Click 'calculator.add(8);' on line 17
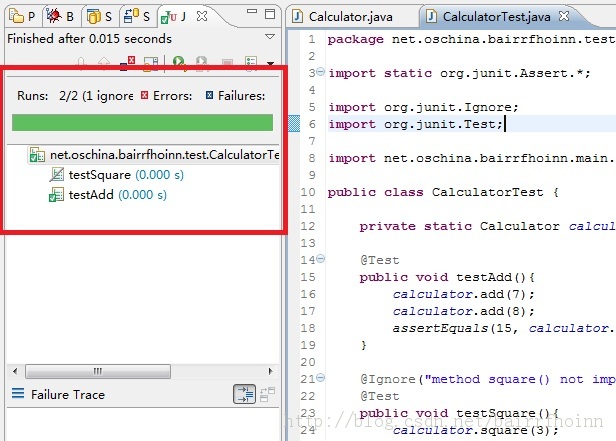Image resolution: width=616 pixels, height=441 pixels. point(464,311)
